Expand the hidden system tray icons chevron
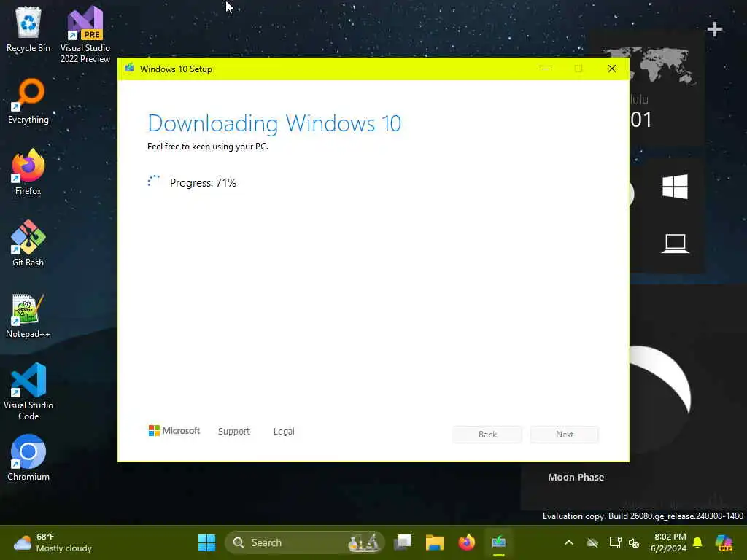747x560 pixels. [569, 542]
